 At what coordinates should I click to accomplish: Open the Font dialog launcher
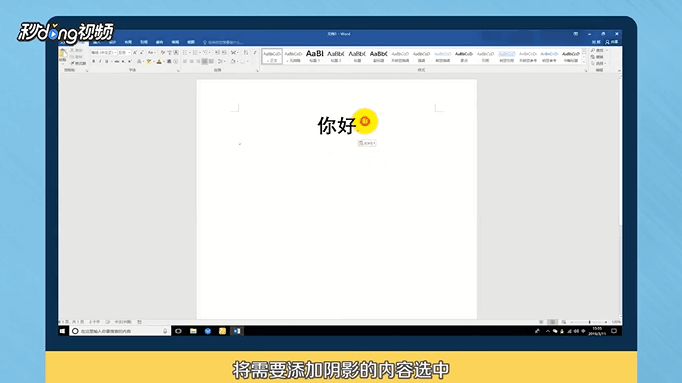pos(178,71)
